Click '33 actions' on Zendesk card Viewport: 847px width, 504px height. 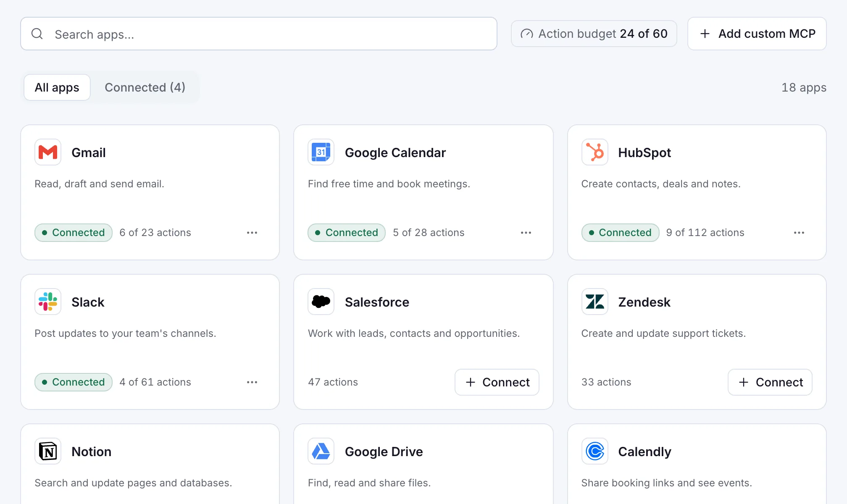(606, 382)
